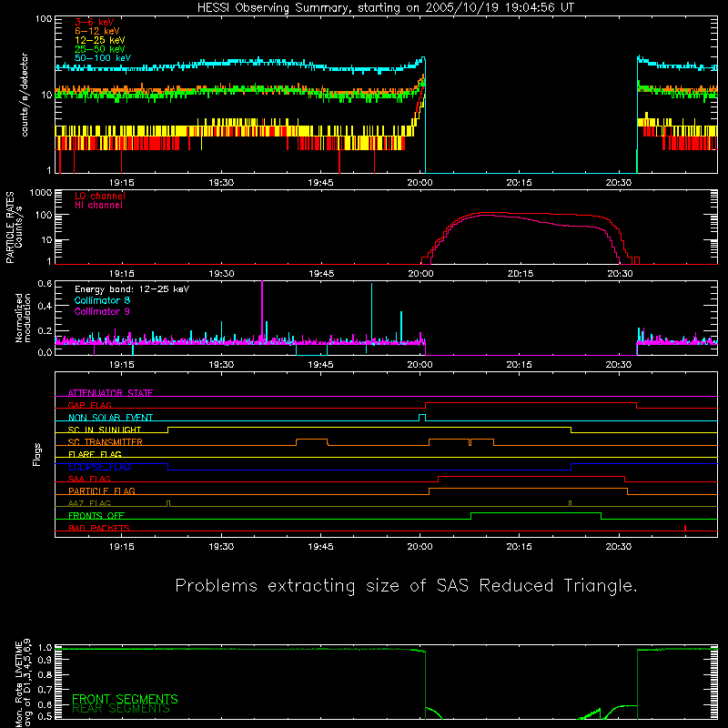Click the HESSI Observing Summary title text

pos(386,8)
